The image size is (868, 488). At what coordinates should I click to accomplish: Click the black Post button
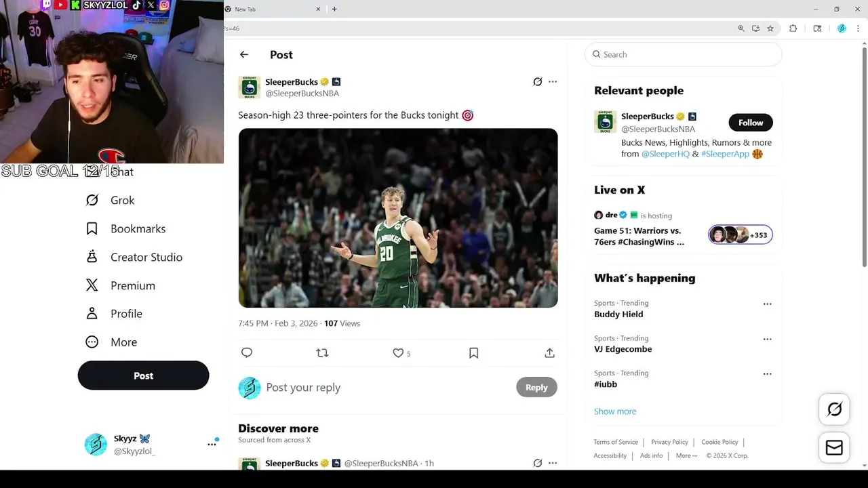pyautogui.click(x=143, y=375)
